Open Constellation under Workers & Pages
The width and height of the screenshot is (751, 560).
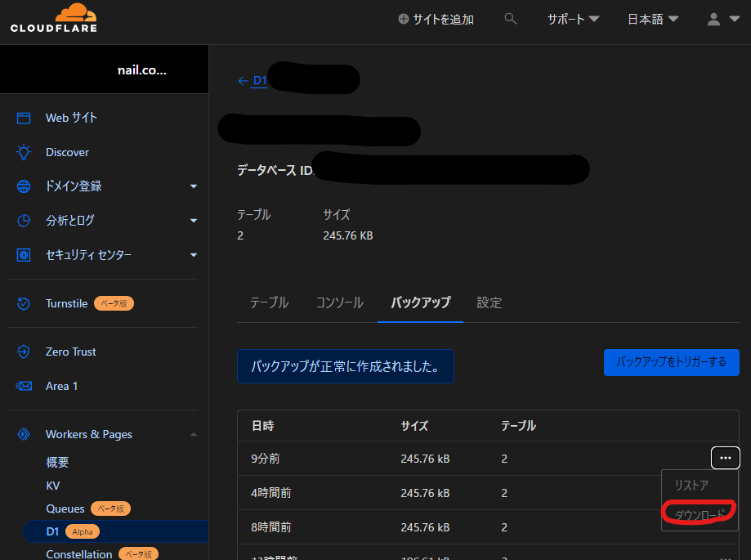point(79,554)
